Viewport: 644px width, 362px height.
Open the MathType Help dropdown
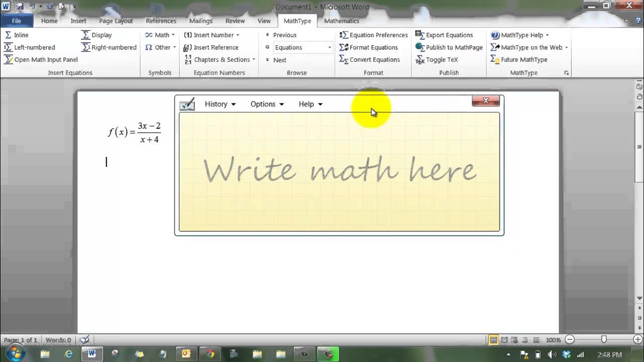[520, 35]
